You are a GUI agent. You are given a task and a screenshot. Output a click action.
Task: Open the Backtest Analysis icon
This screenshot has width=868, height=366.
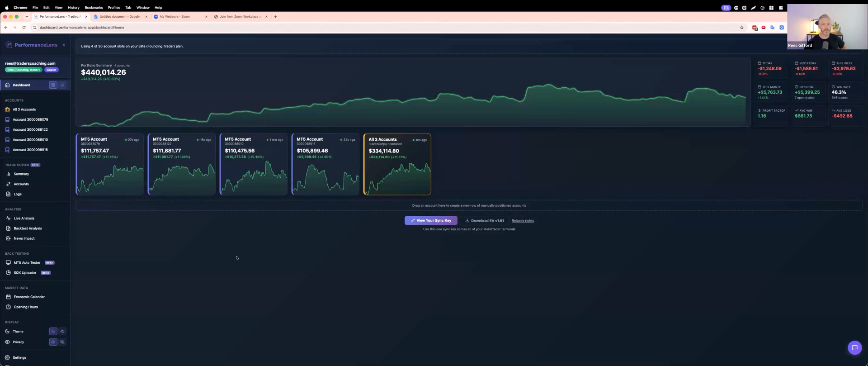[8, 228]
